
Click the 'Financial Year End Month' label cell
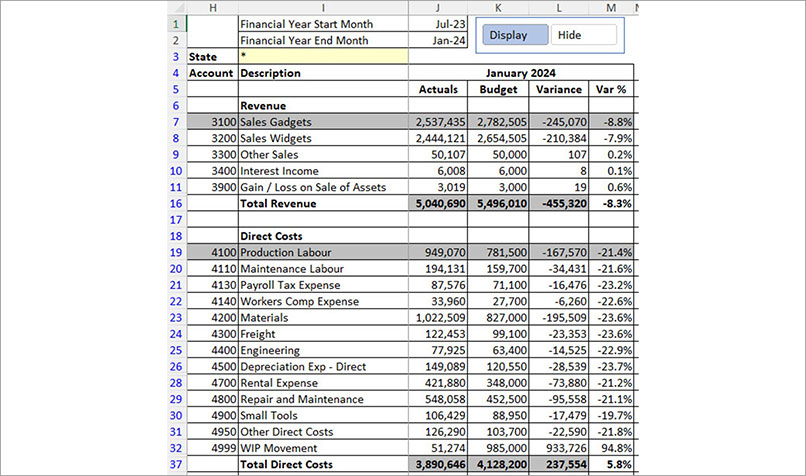(x=323, y=40)
